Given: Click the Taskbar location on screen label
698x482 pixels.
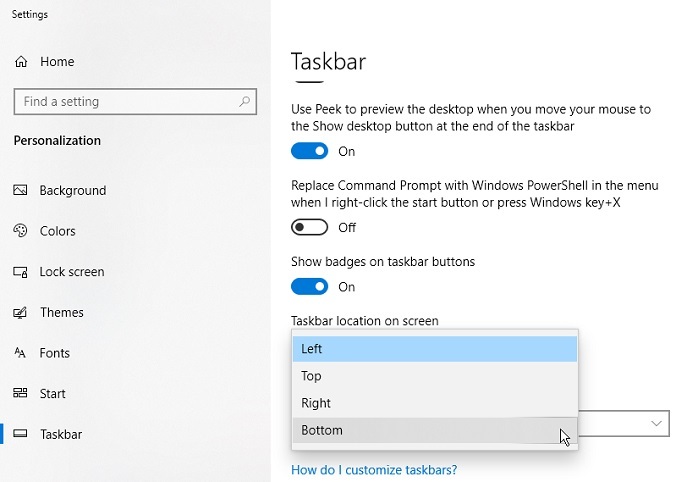Looking at the screenshot, I should click(x=365, y=320).
